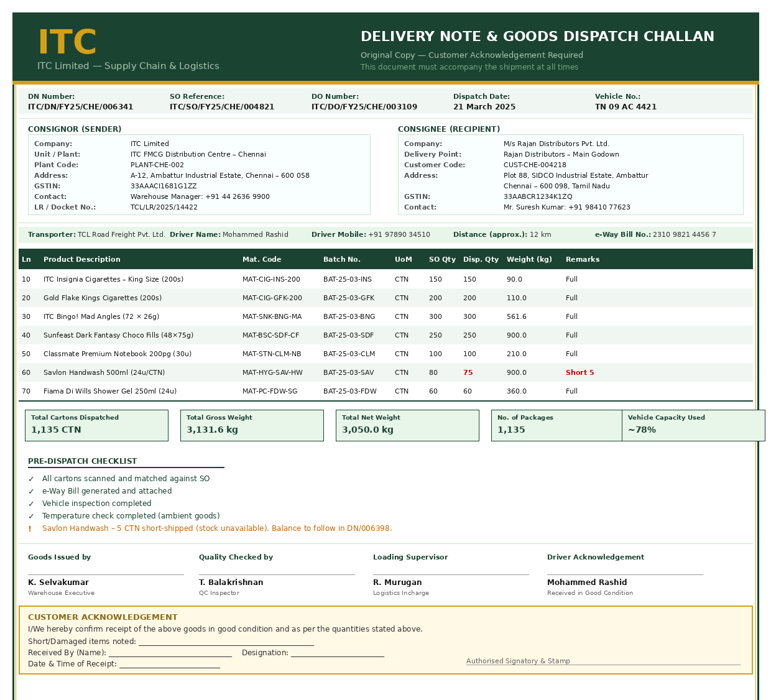Click vehicle number TN 09 AC 4421
Viewport: 771px width, 700px height.
coord(626,107)
